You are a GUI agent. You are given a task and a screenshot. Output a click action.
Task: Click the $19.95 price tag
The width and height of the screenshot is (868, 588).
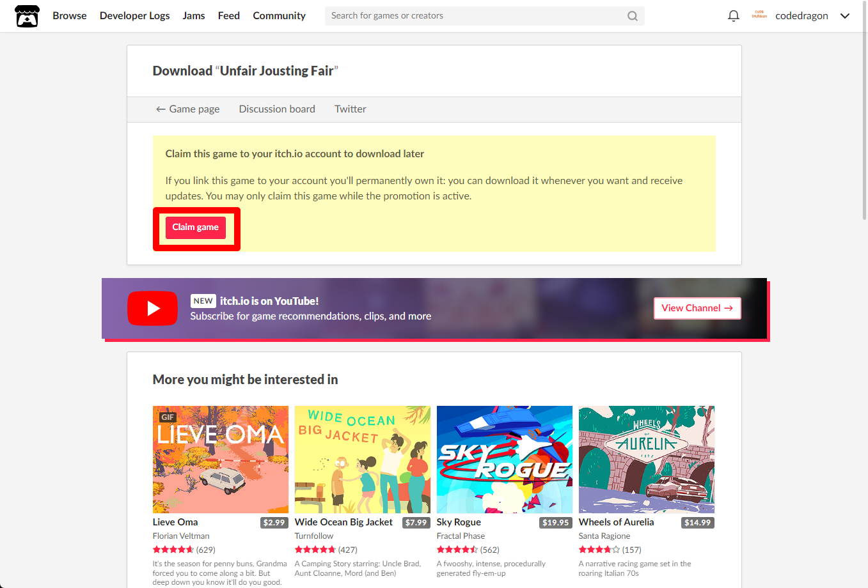pos(556,523)
